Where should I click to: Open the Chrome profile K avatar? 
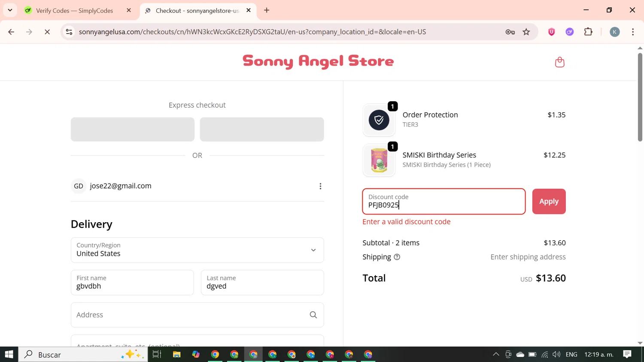pyautogui.click(x=615, y=32)
